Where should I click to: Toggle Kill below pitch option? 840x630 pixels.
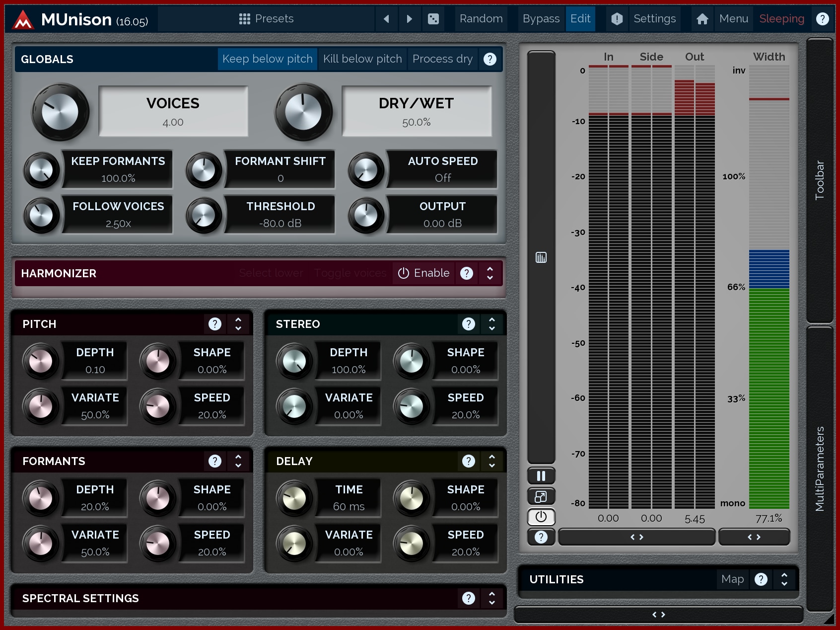point(362,59)
